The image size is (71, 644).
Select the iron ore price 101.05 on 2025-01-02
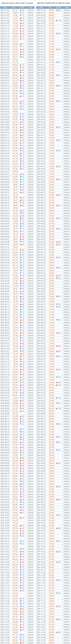click(15, 10)
